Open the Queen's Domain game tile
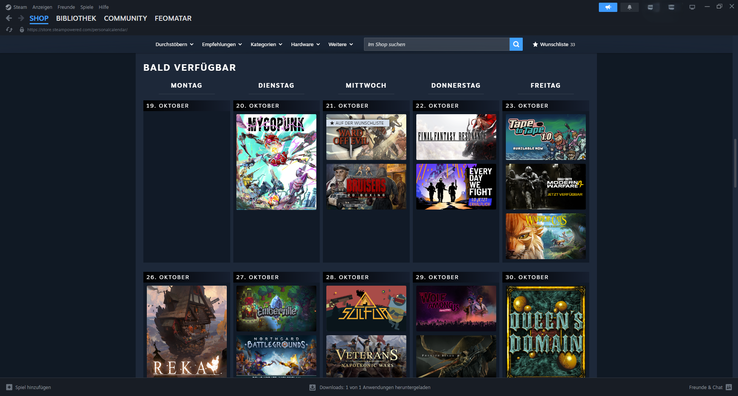738x396 pixels. pyautogui.click(x=546, y=331)
